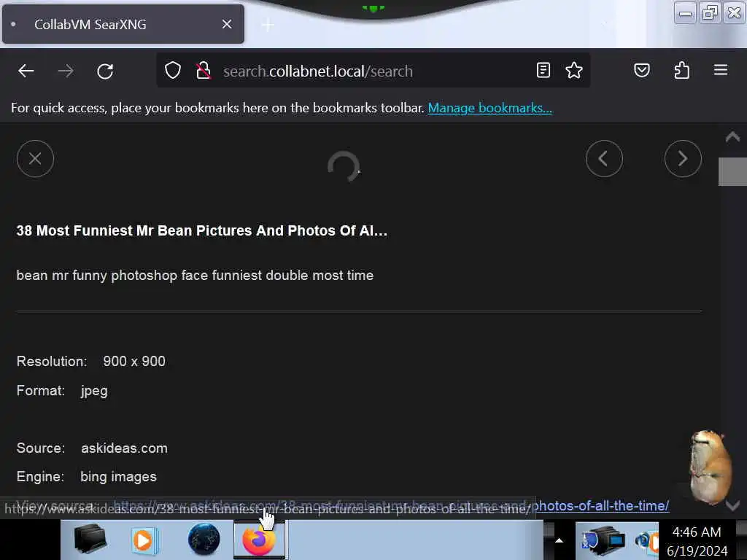Click the image title heading text

tap(202, 231)
